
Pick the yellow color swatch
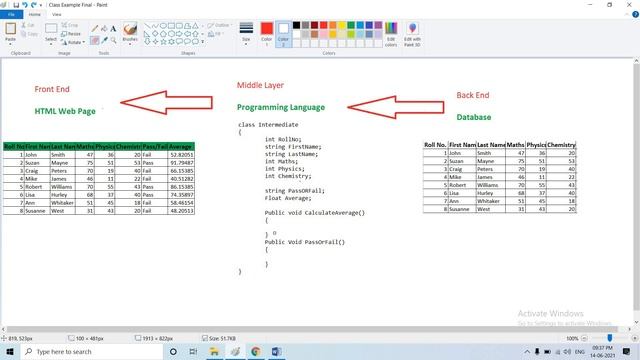tap(342, 25)
